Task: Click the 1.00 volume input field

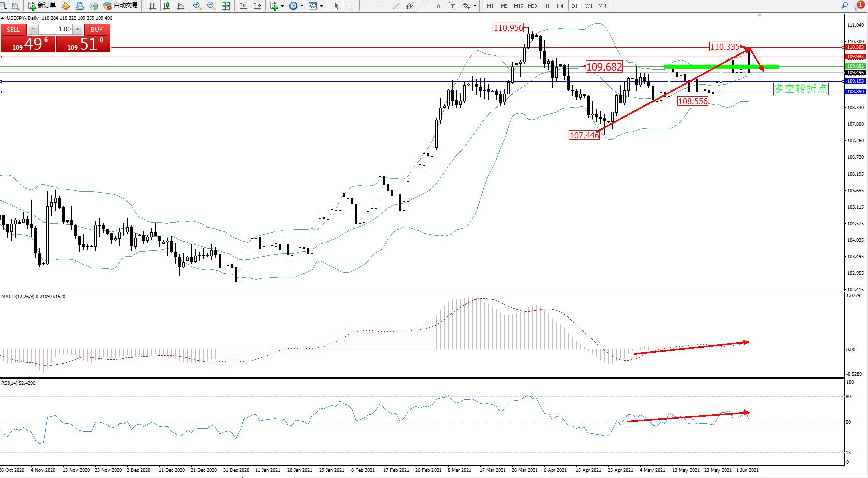Action: tap(56, 29)
